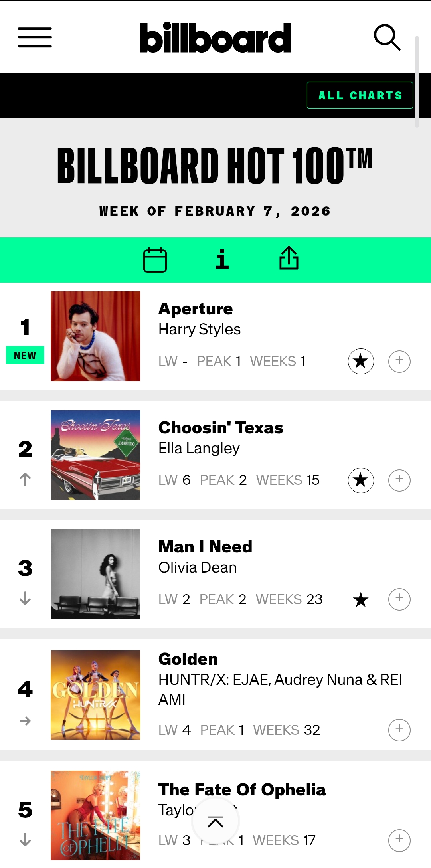The width and height of the screenshot is (431, 868).
Task: Open the Ella Langley artist link
Action: coord(199,448)
